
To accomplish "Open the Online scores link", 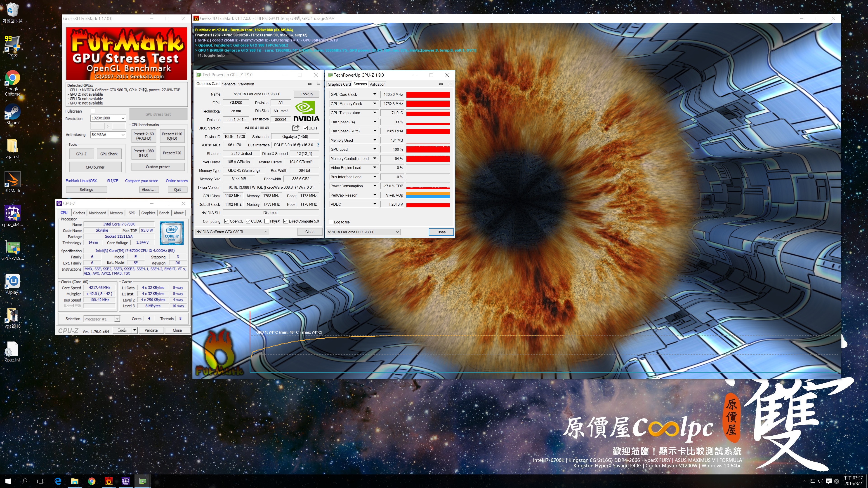I will 177,181.
